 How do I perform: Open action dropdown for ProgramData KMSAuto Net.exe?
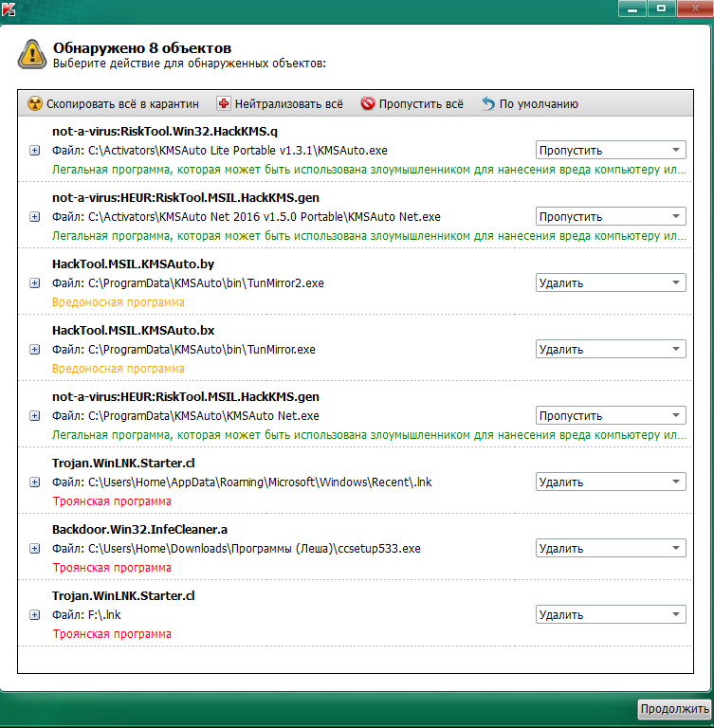tap(611, 415)
